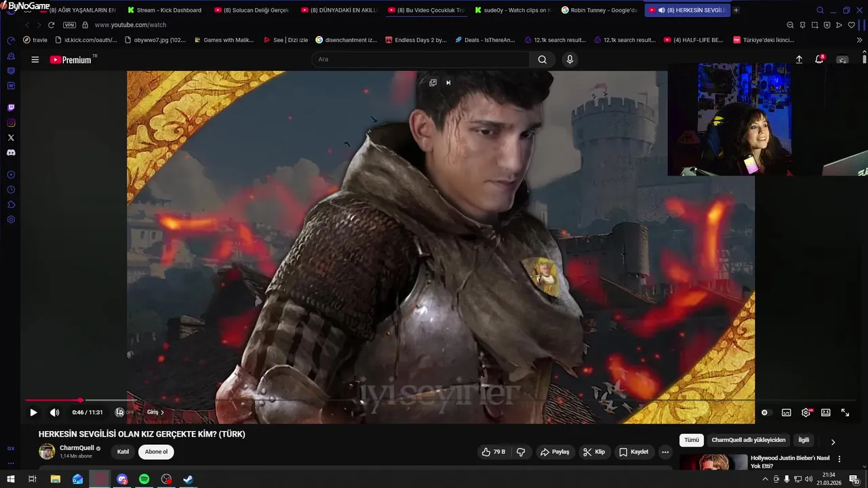The width and height of the screenshot is (868, 488).
Task: Switch to 'sude0y - Watch clips' tab
Action: [513, 10]
